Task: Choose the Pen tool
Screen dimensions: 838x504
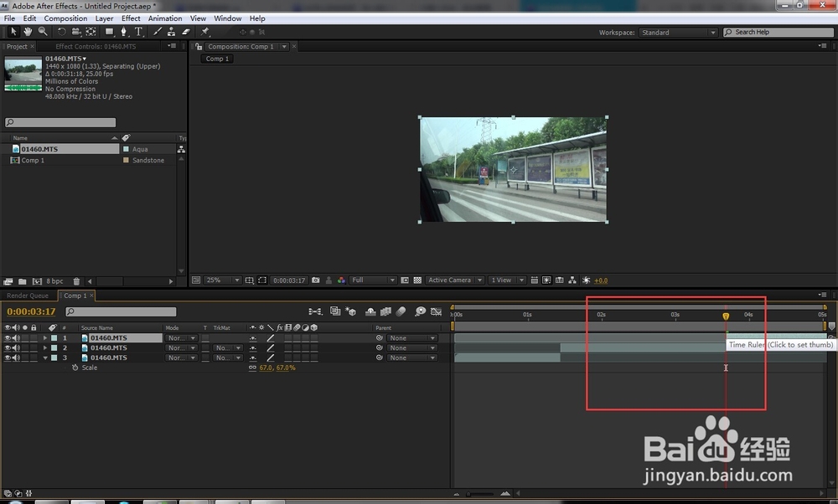Action: (123, 32)
